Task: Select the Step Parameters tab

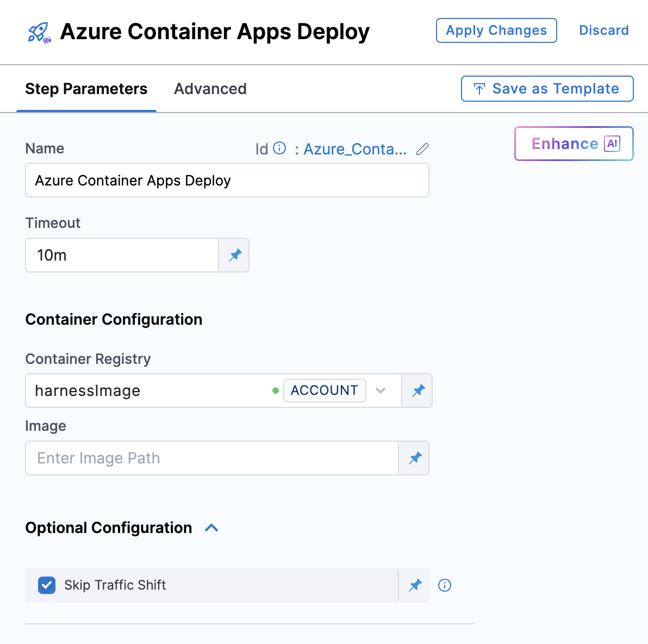Action: (86, 89)
